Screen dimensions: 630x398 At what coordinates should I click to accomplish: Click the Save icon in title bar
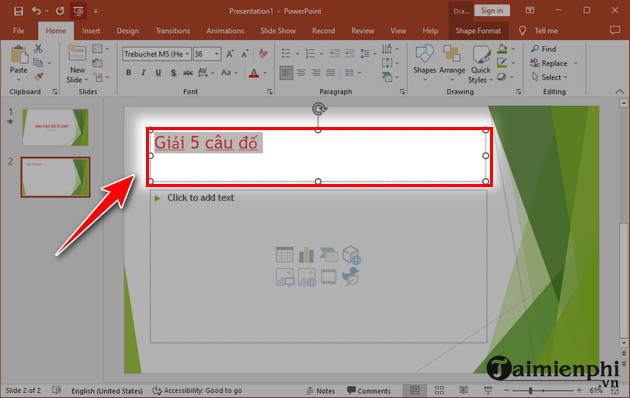pos(18,11)
